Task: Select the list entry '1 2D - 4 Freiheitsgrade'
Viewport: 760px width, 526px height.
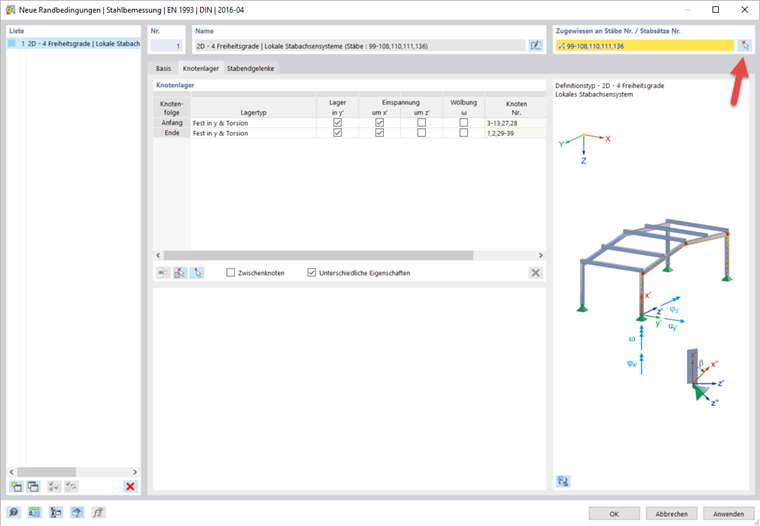Action: click(74, 44)
